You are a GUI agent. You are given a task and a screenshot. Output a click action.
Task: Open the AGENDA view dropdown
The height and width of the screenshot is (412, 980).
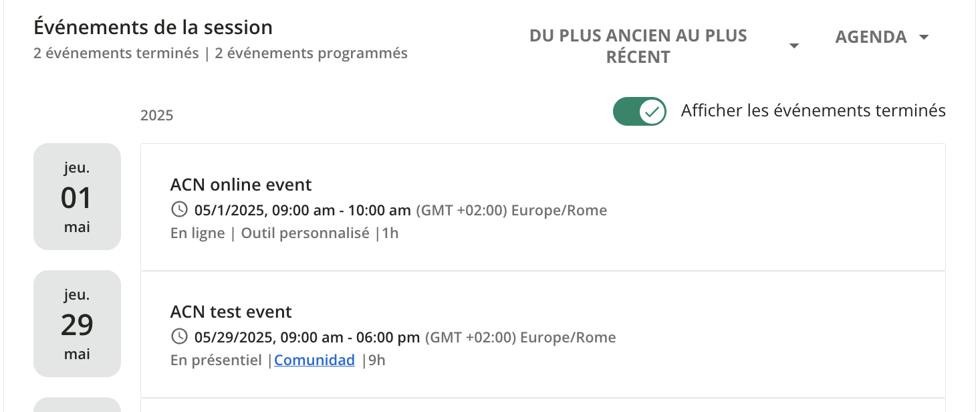(x=870, y=37)
